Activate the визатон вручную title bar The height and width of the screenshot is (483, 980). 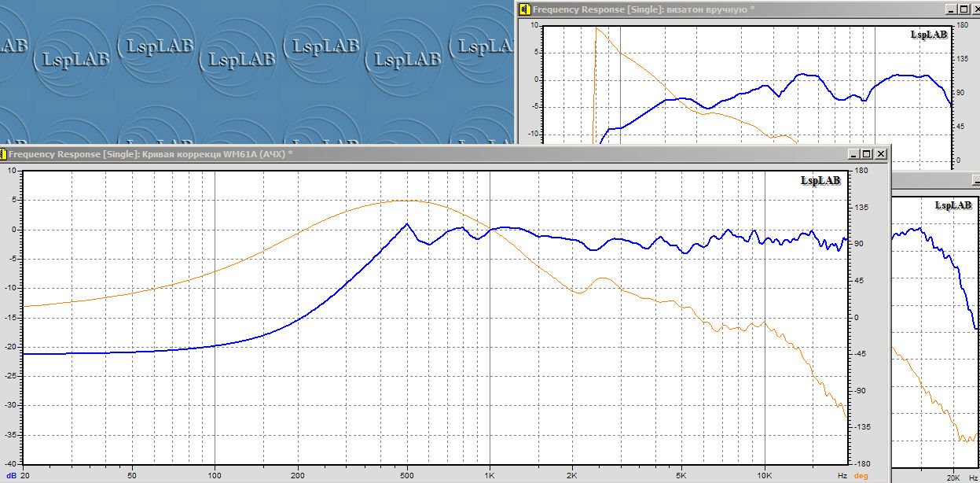tap(747, 9)
